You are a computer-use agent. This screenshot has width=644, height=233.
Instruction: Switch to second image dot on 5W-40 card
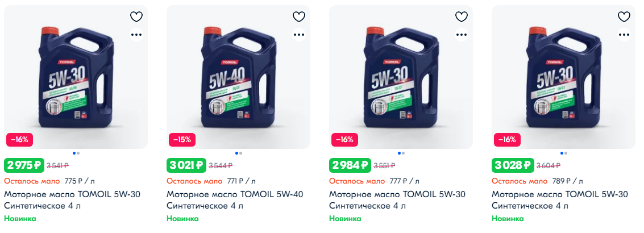[240, 153]
